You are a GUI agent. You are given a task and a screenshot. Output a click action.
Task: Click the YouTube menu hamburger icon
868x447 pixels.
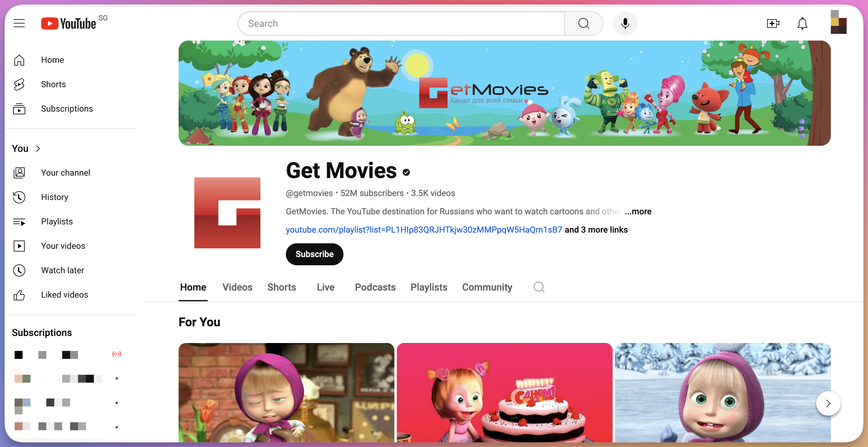(x=20, y=23)
